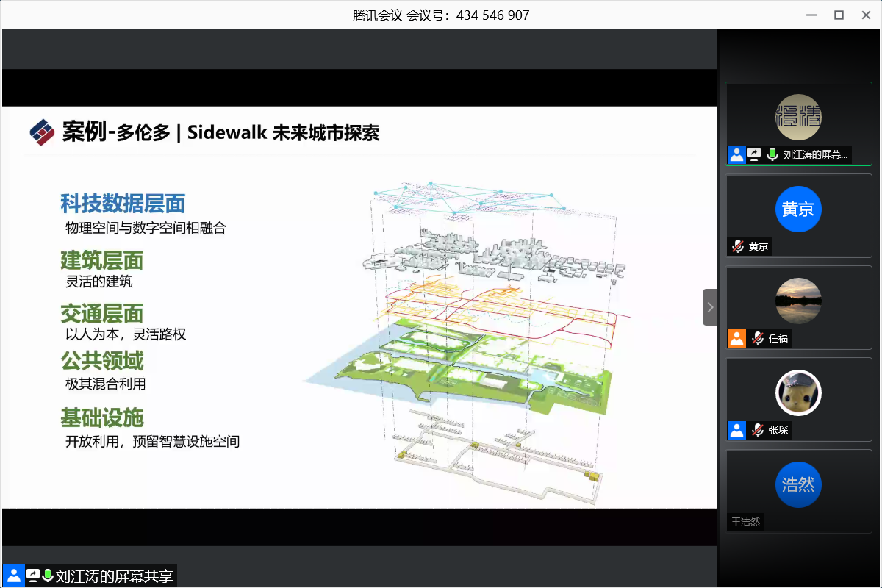Select 任福's sunset avatar
The image size is (882, 588).
pos(798,301)
